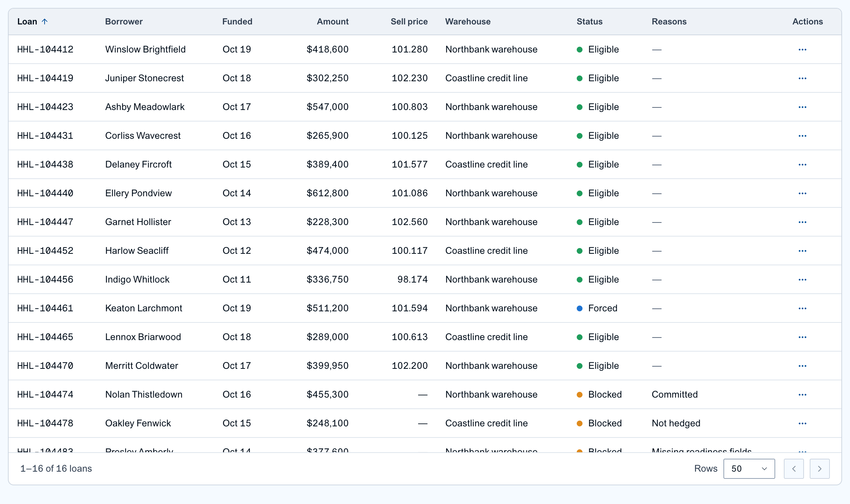Image resolution: width=850 pixels, height=504 pixels.
Task: Open actions menu for HHL-104423
Action: pyautogui.click(x=802, y=107)
